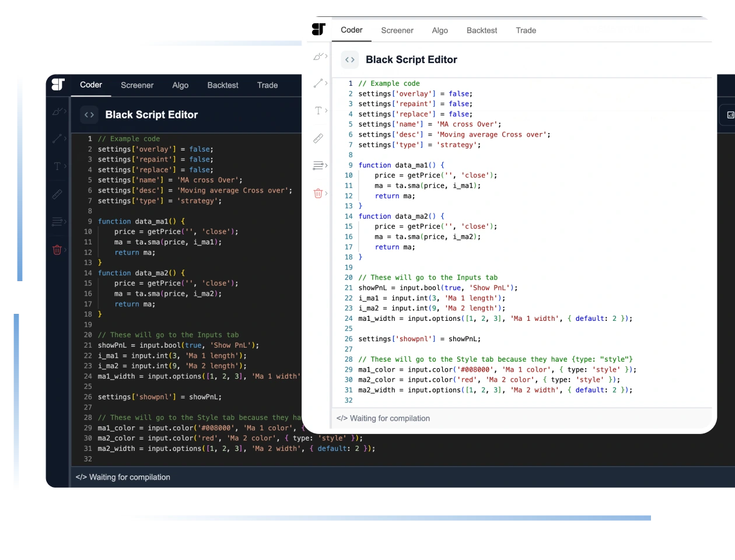Go to the Trade tab in light window
Screen dimensions: 735x560
[x=526, y=30]
